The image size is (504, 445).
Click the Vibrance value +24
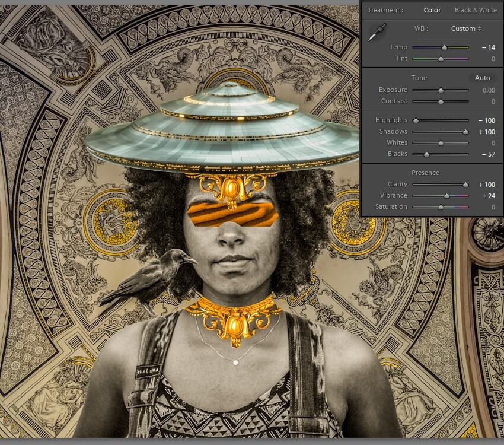click(488, 196)
